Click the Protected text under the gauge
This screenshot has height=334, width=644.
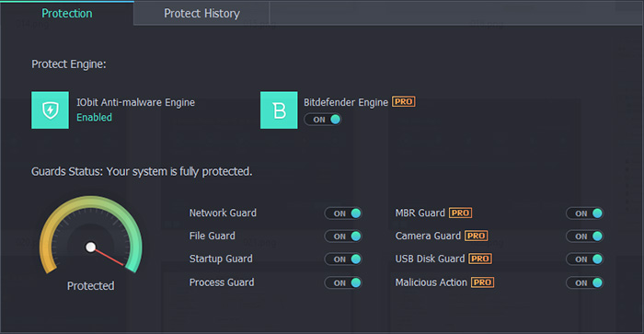pyautogui.click(x=91, y=286)
